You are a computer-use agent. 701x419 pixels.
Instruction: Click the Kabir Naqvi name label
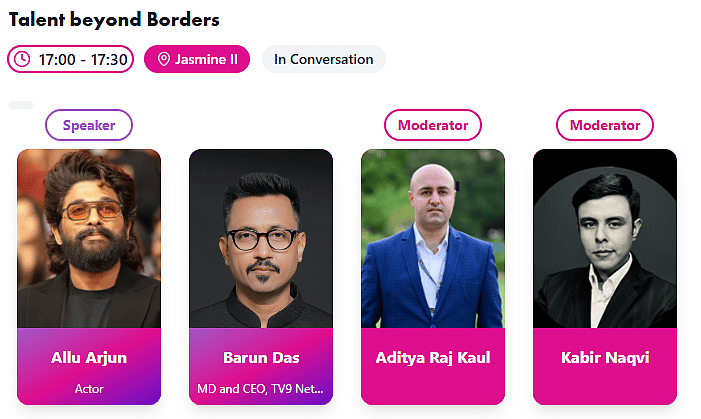[x=604, y=358]
